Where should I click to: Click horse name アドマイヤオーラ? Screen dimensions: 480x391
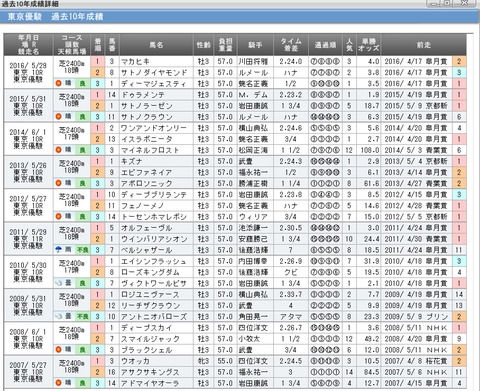[150, 383]
